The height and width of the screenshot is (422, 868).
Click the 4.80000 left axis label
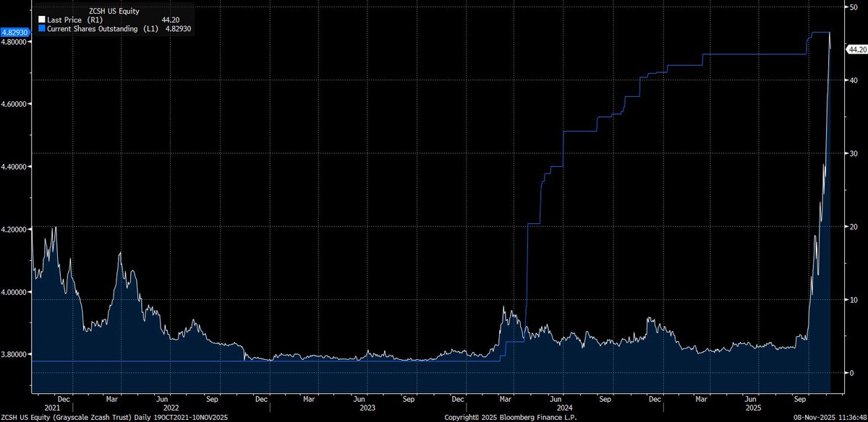(x=14, y=42)
